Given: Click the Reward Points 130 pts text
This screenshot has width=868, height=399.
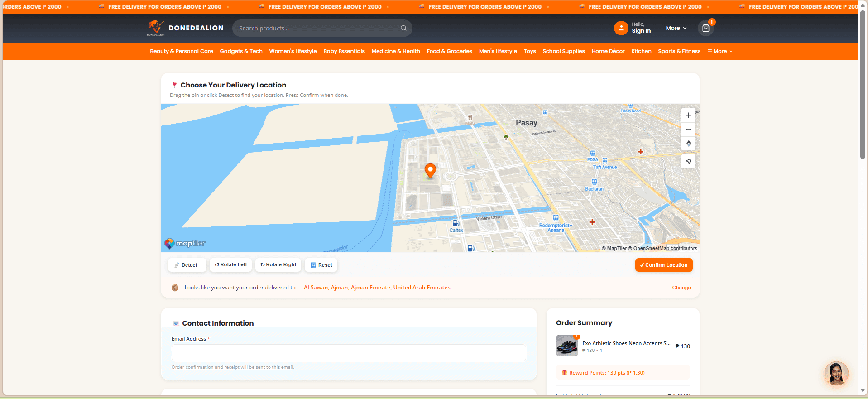Looking at the screenshot, I should click(x=607, y=373).
